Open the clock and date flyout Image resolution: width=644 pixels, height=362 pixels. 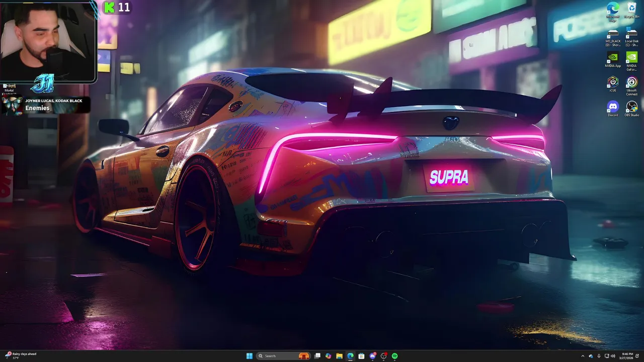626,356
